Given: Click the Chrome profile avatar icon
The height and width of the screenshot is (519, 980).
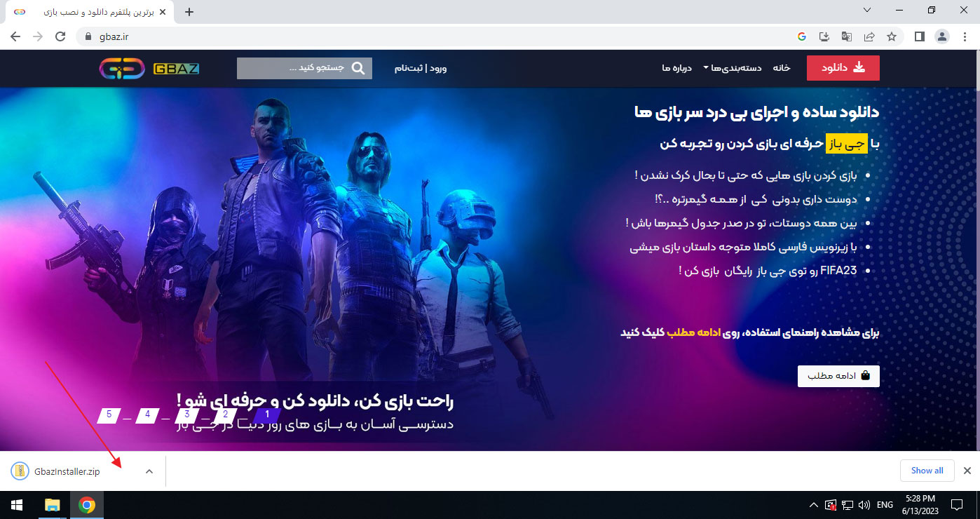Looking at the screenshot, I should pos(942,36).
